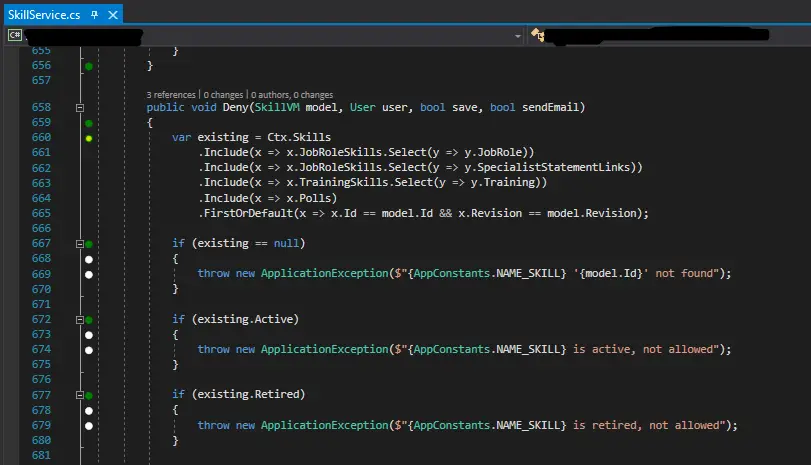Click the 'Deny' method name
Screen dimensions: 811x465
[x=235, y=108]
